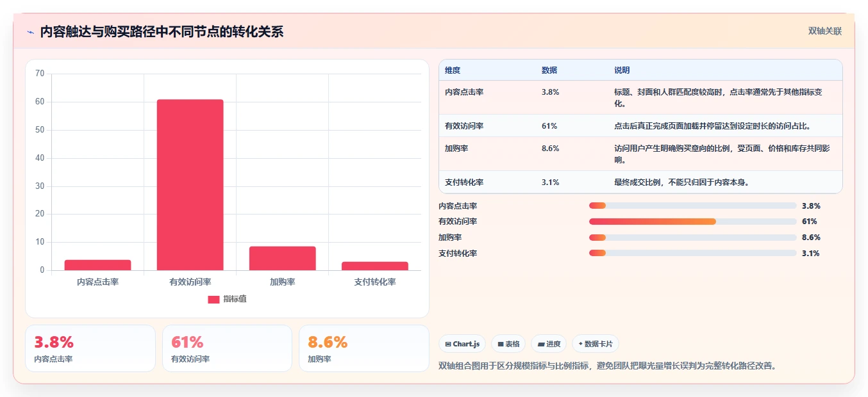Click the 支付转化率 progress bar track

(x=692, y=253)
